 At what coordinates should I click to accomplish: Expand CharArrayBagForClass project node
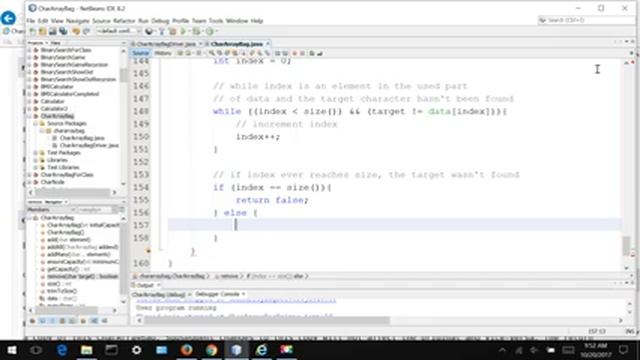[29, 175]
